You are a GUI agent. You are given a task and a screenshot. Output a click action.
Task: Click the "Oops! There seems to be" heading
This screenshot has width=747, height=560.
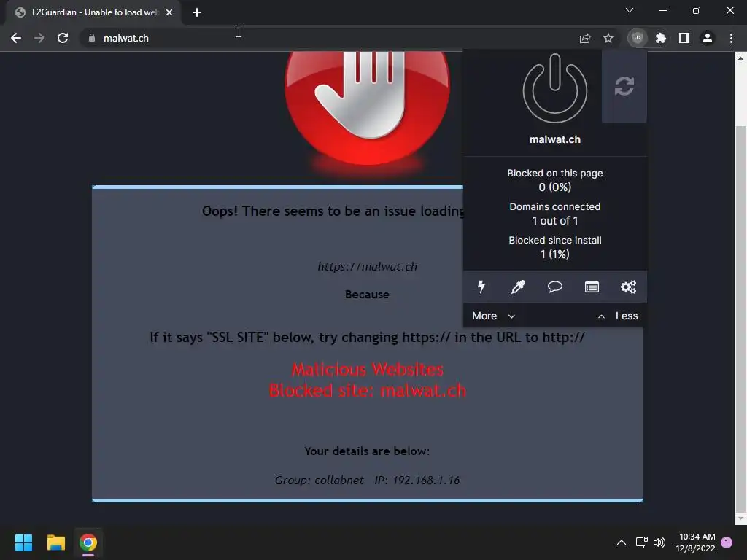(x=333, y=211)
